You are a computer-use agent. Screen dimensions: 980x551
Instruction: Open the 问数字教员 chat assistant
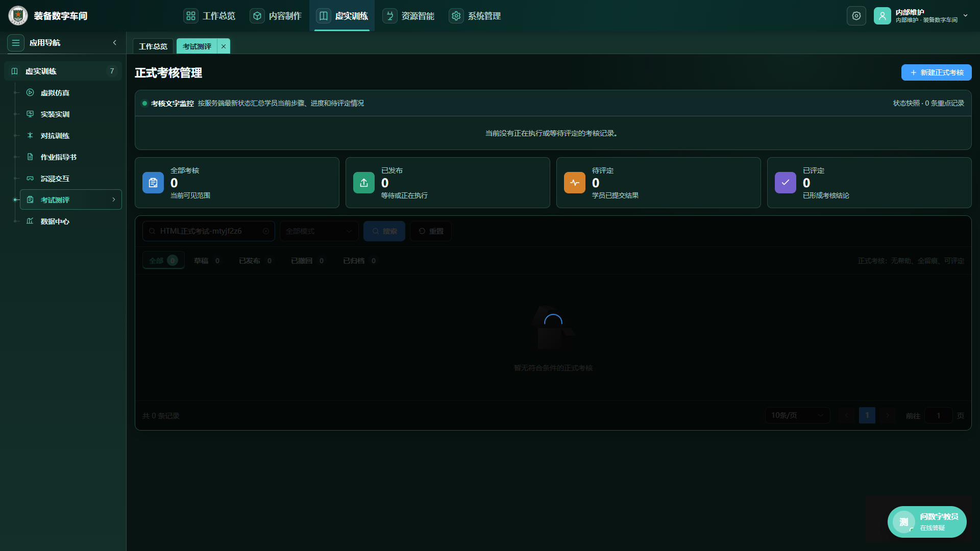926,522
